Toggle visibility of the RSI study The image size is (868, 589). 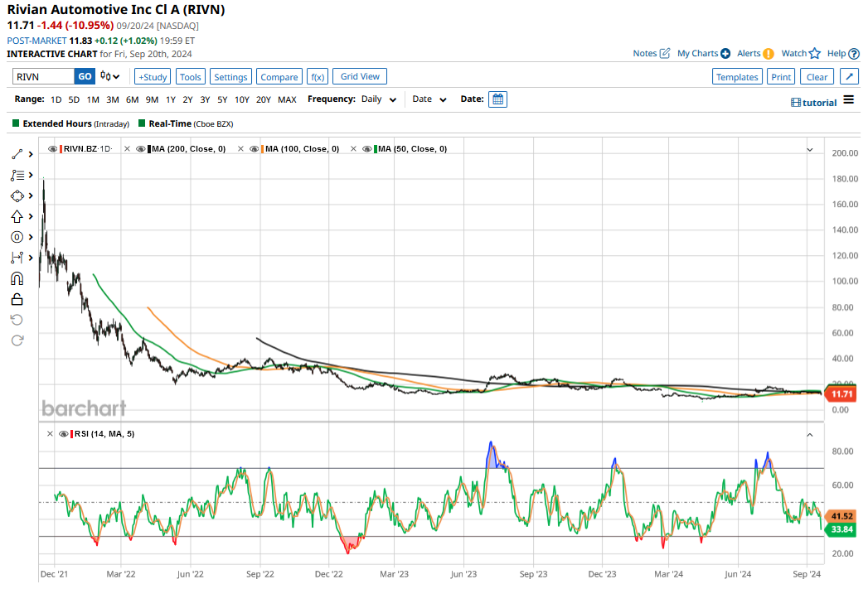tap(64, 433)
